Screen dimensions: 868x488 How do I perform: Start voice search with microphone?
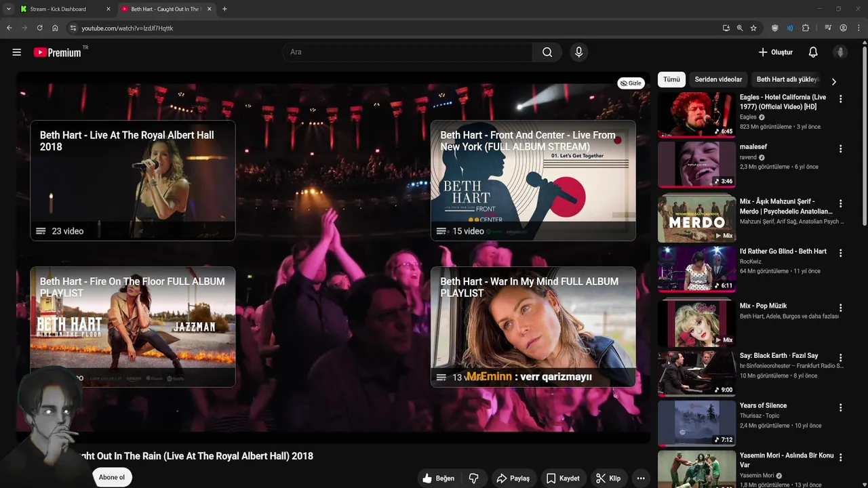pyautogui.click(x=578, y=52)
